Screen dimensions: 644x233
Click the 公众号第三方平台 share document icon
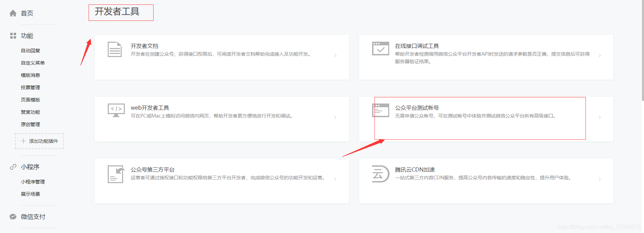[x=116, y=174]
